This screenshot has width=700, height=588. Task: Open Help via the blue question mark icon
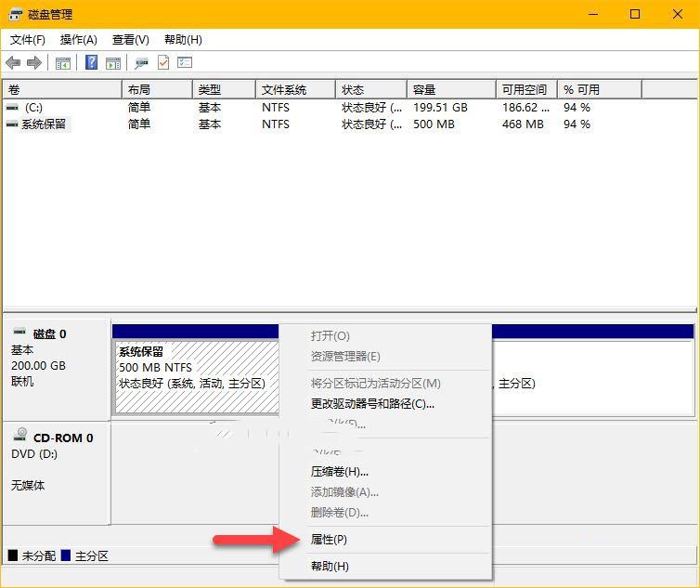coord(92,63)
